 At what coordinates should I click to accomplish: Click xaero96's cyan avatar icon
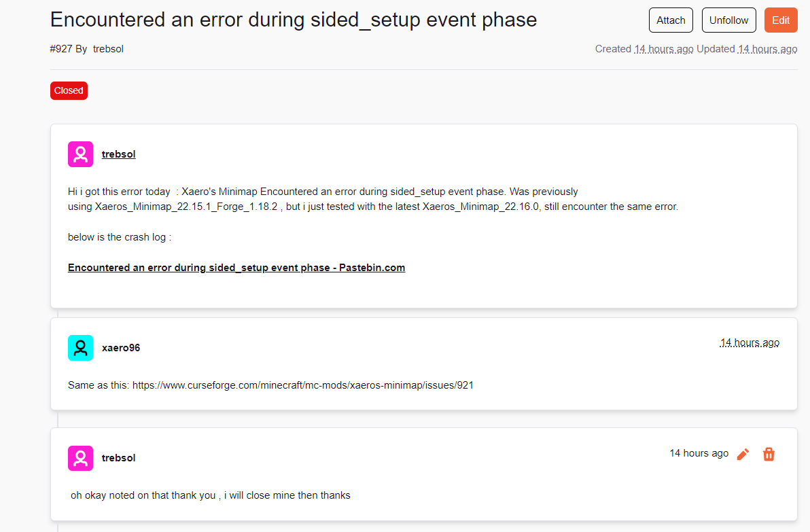[81, 348]
